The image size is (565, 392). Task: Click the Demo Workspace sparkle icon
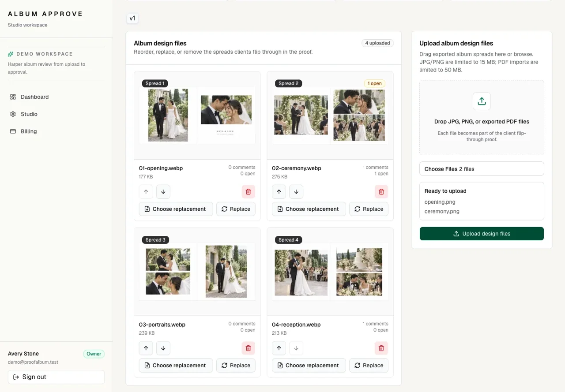[11, 54]
